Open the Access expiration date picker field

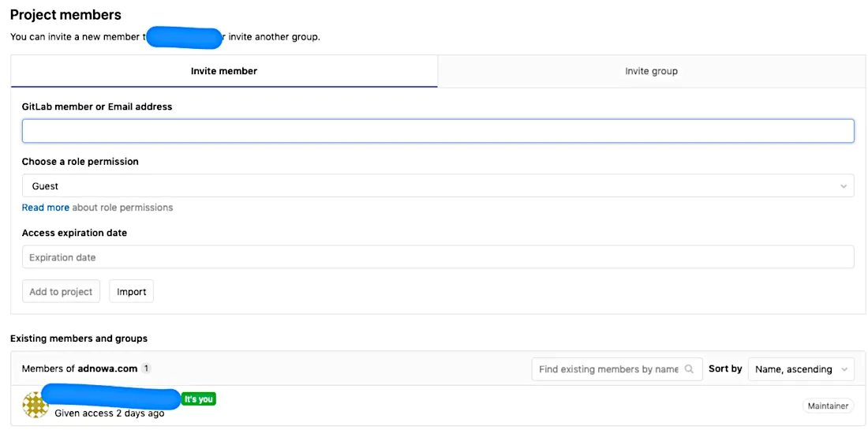(x=437, y=257)
